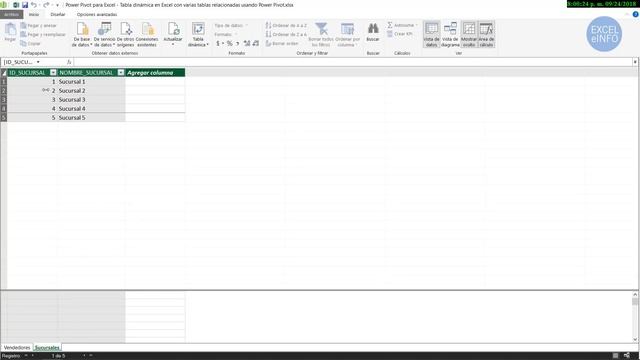Screen dimensions: 640x360
Task: Select the Opciones avanzadas tab
Action: (x=97, y=14)
